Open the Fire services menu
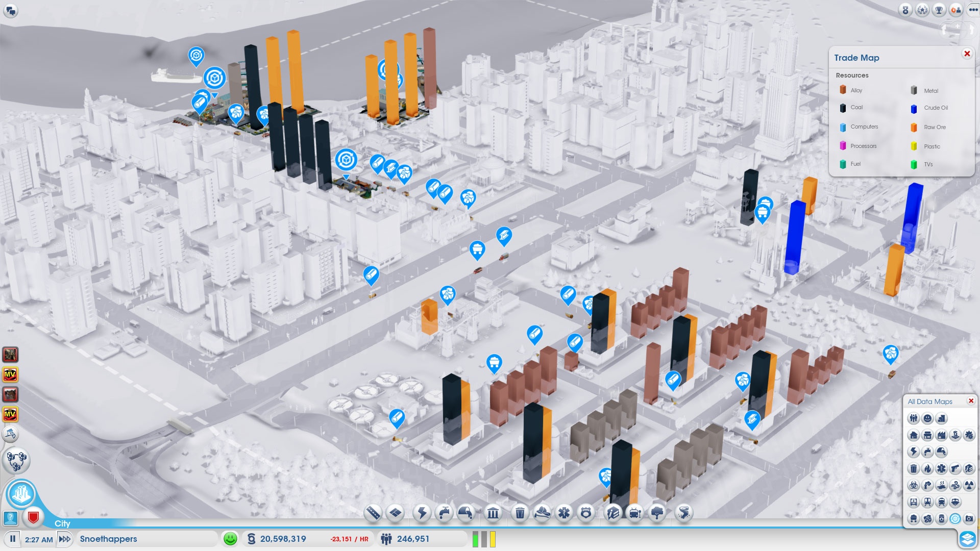The height and width of the screenshot is (551, 980). (x=542, y=513)
